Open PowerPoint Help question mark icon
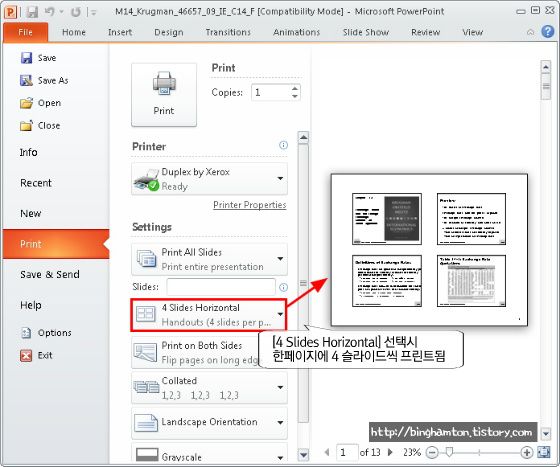 point(548,32)
